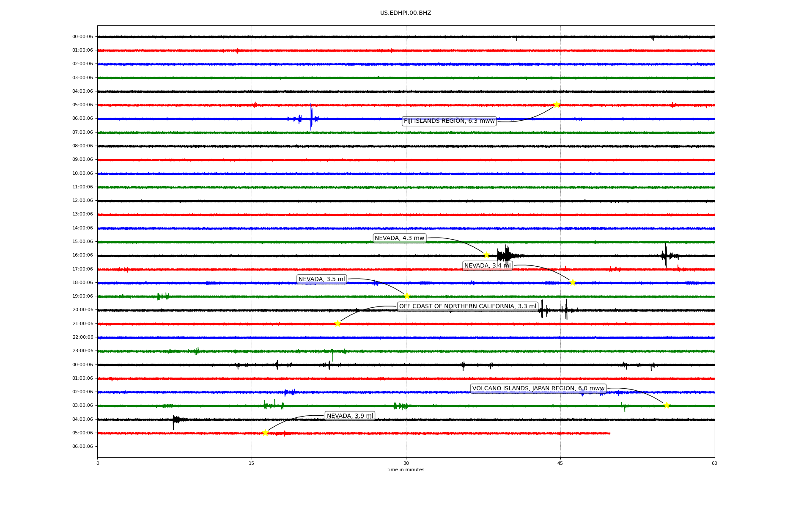This screenshot has height=508, width=812.
Task: Click the 45 tick label on x-axis
Action: [560, 463]
